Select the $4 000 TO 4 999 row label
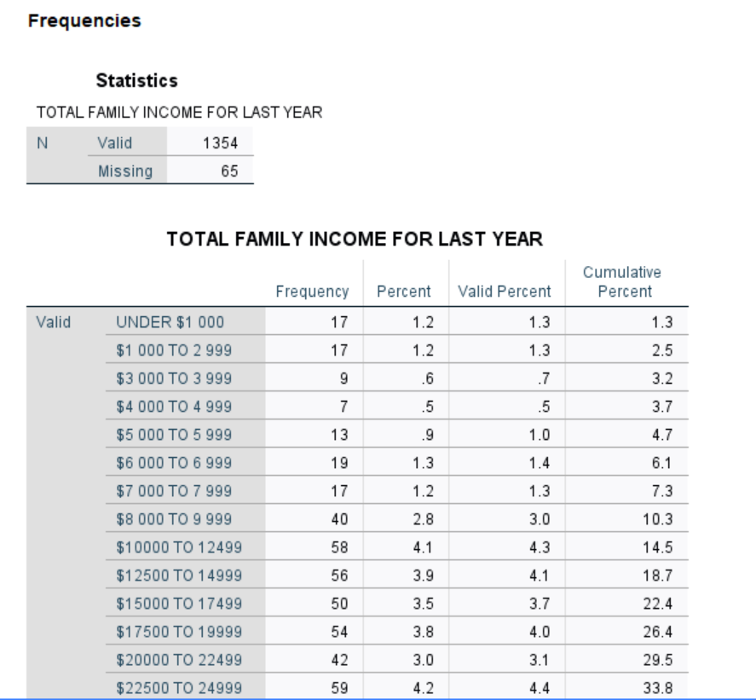The width and height of the screenshot is (756, 700). click(174, 407)
